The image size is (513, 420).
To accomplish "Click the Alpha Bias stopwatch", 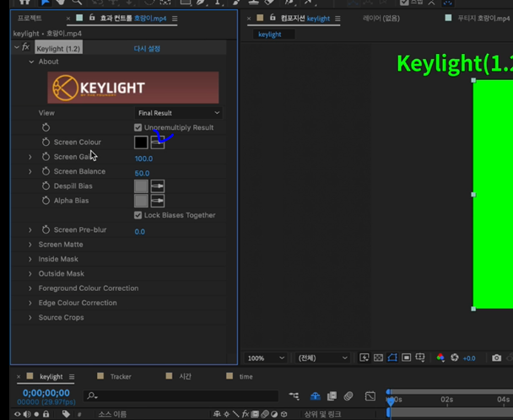I will coord(46,201).
